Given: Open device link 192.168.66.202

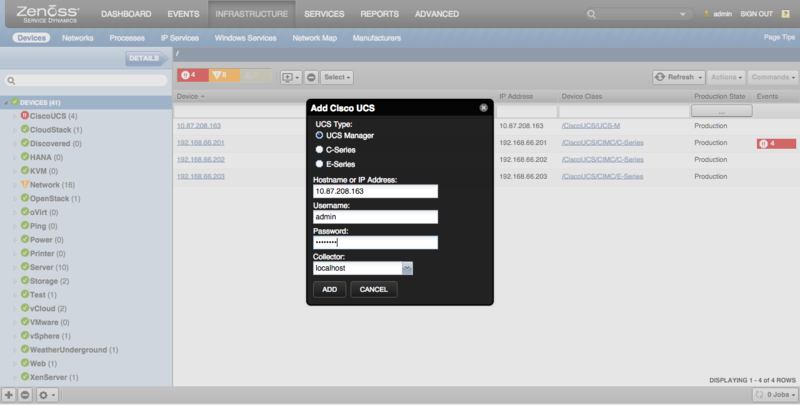Looking at the screenshot, I should pos(201,159).
